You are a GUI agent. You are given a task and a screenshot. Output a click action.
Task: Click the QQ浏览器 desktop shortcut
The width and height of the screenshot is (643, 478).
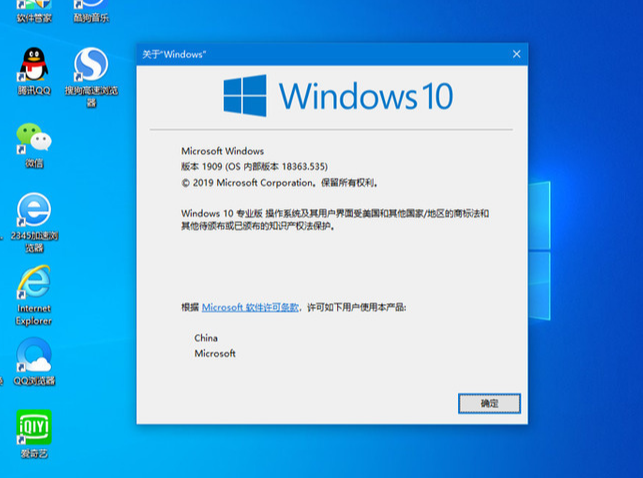34,362
